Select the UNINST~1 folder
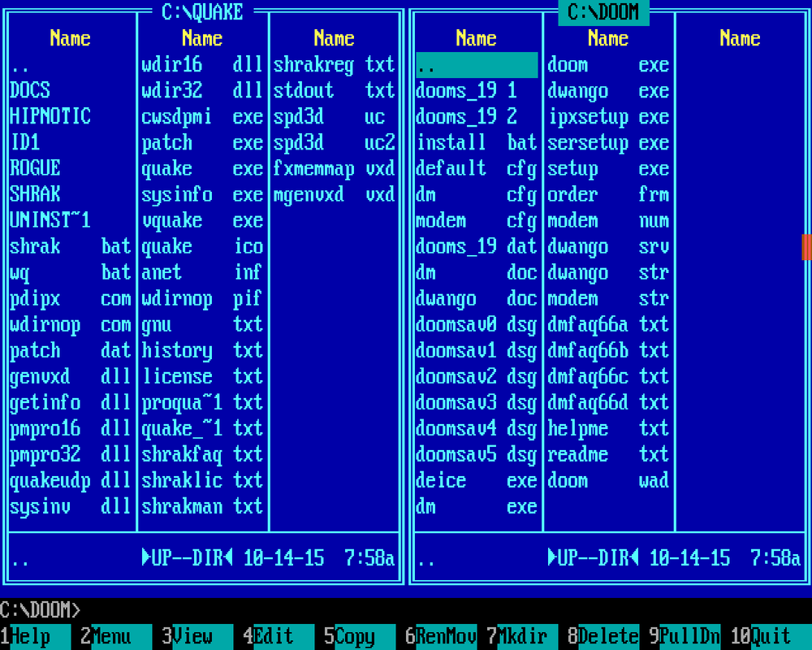812x650 pixels. 71,221
